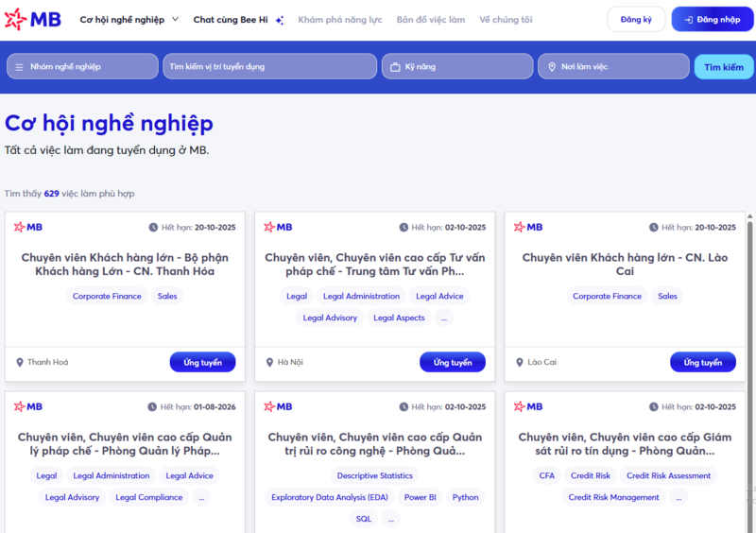Image resolution: width=756 pixels, height=533 pixels.
Task: Open the Nhóm nghề nghiệp dropdown
Action: [82, 66]
